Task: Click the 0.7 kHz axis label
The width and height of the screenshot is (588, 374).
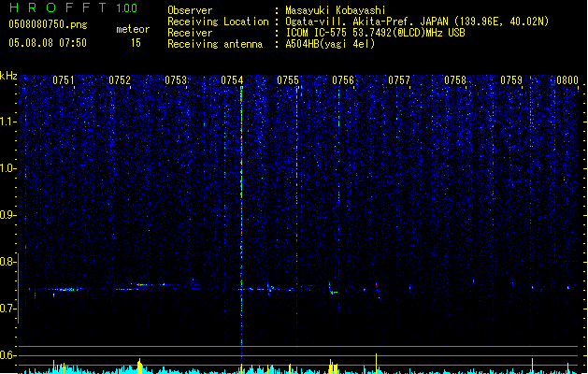Action: click(x=7, y=309)
